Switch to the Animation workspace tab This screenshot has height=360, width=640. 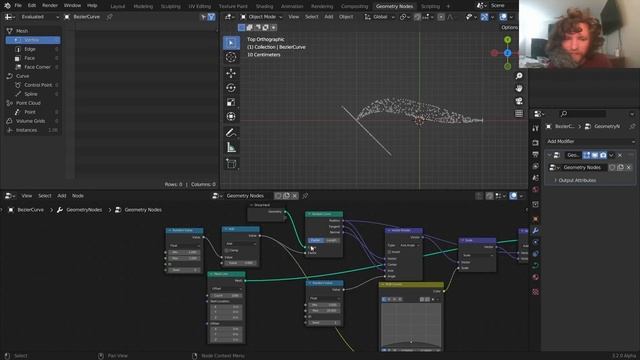(292, 6)
